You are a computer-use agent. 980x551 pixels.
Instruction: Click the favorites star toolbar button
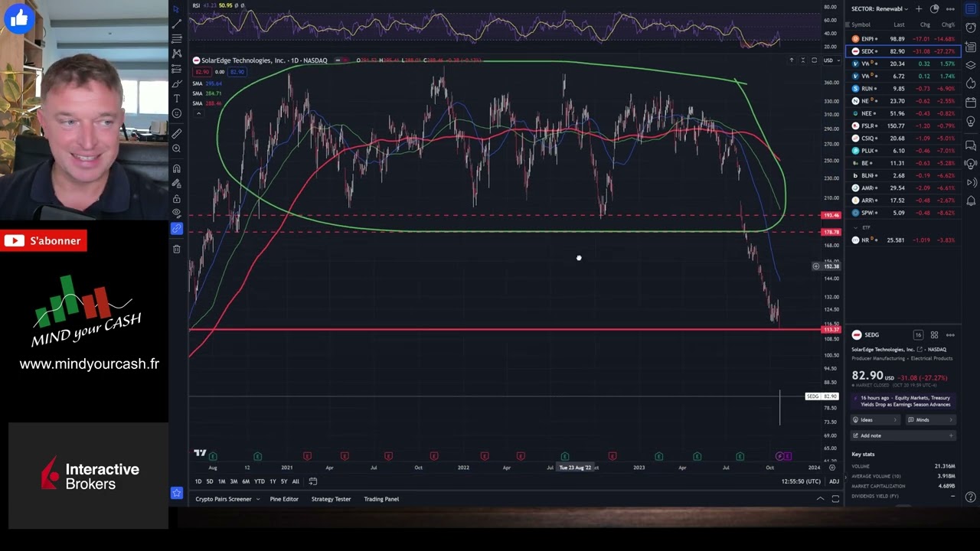click(177, 494)
